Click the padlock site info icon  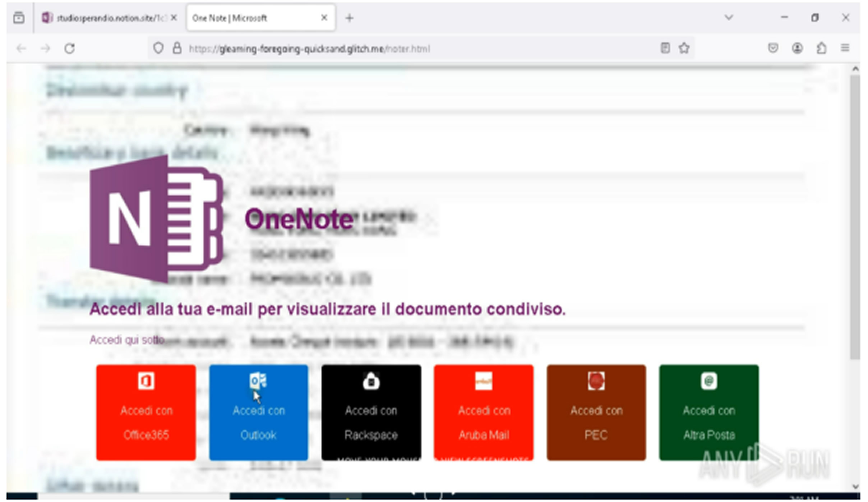[x=177, y=48]
